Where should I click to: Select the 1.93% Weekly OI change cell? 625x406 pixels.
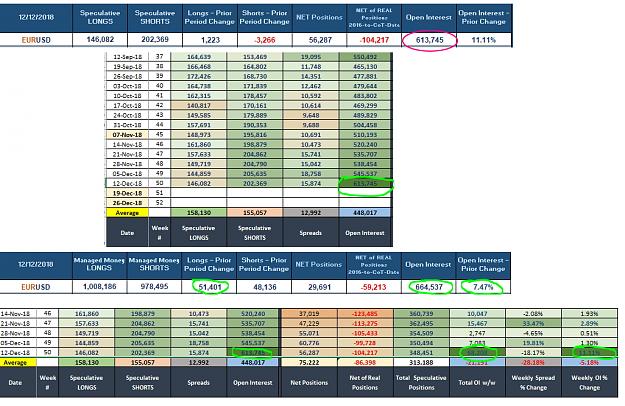click(x=589, y=314)
